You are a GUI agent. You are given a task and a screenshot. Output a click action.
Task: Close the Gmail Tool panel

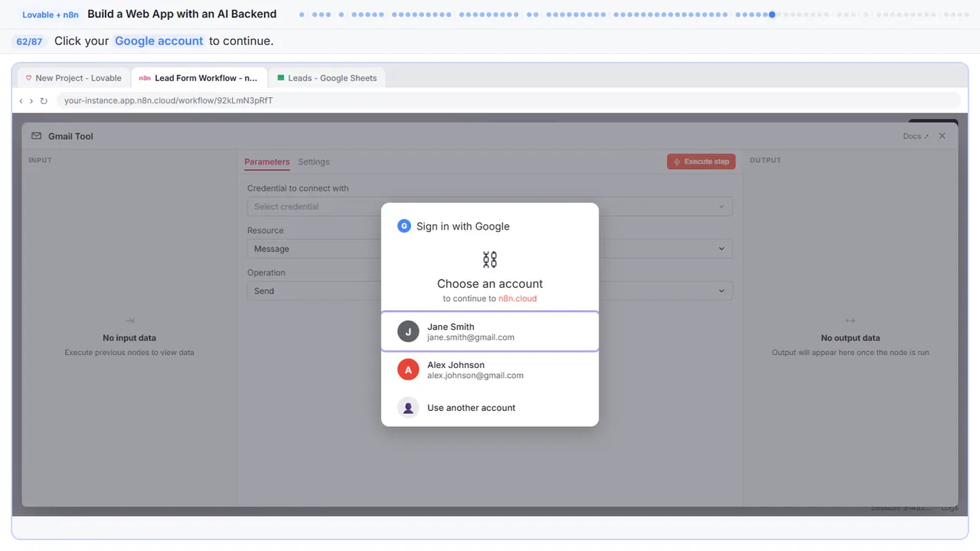tap(942, 136)
